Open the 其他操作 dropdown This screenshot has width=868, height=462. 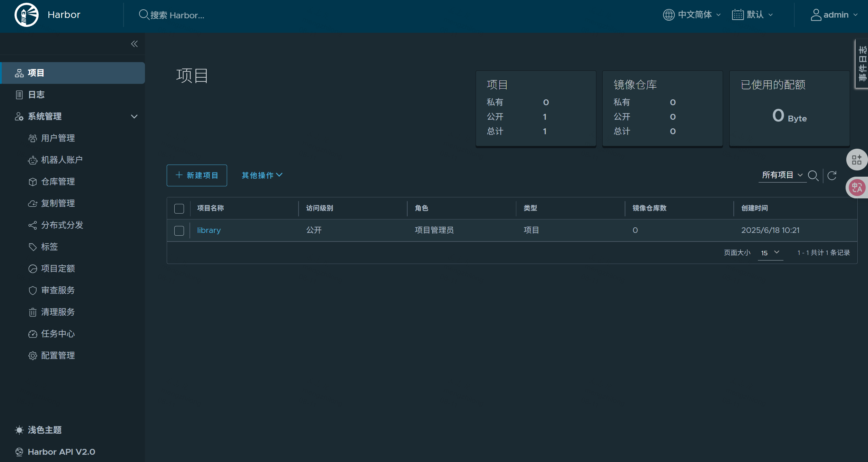coord(261,175)
